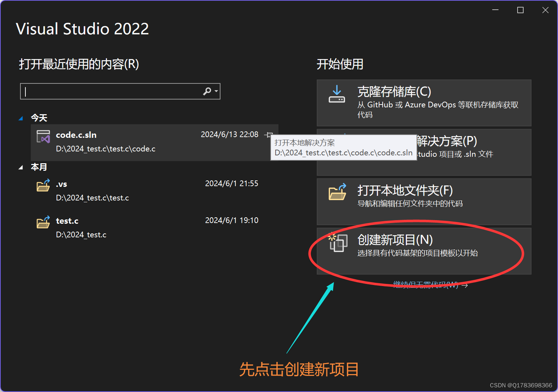The height and width of the screenshot is (392, 558).
Task: Click the open local folder icon
Action: 338,192
